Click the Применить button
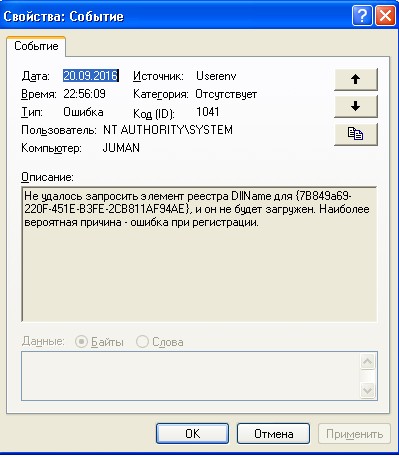 [x=354, y=434]
